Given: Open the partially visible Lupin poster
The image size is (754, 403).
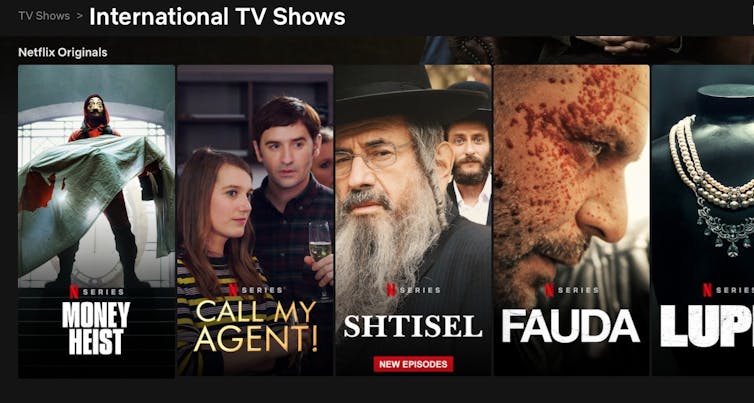Looking at the screenshot, I should pos(703,220).
